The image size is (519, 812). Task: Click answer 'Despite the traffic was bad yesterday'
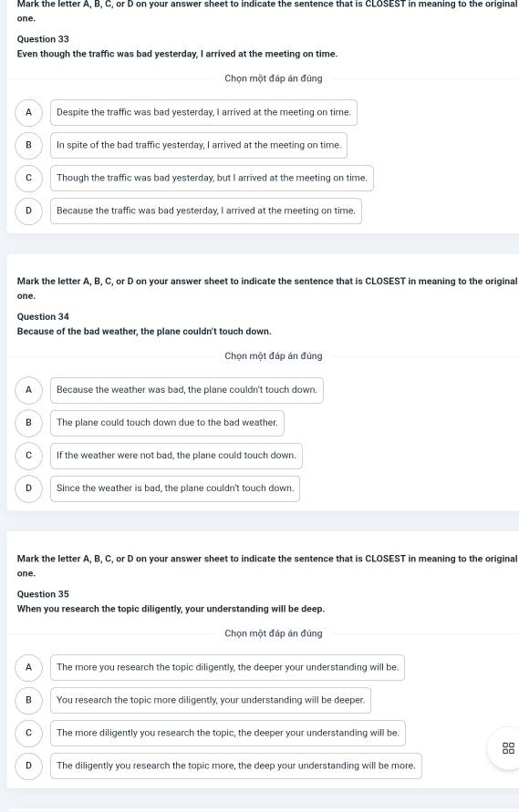[203, 112]
